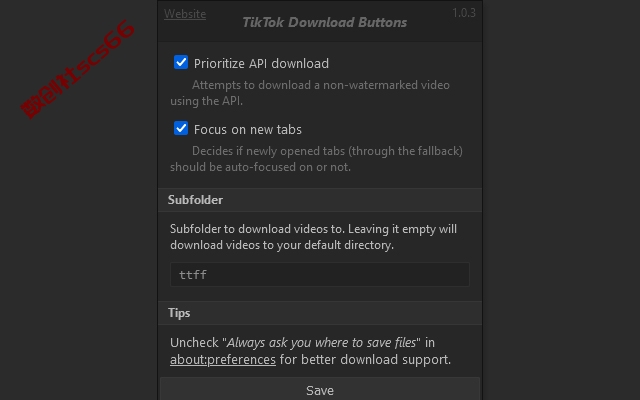This screenshot has width=640, height=400.
Task: Click the 'Prioritize API download' label text
Action: pos(261,64)
